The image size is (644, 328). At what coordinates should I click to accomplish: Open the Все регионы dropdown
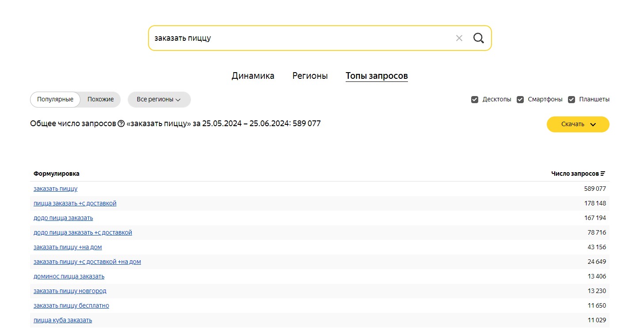click(159, 100)
